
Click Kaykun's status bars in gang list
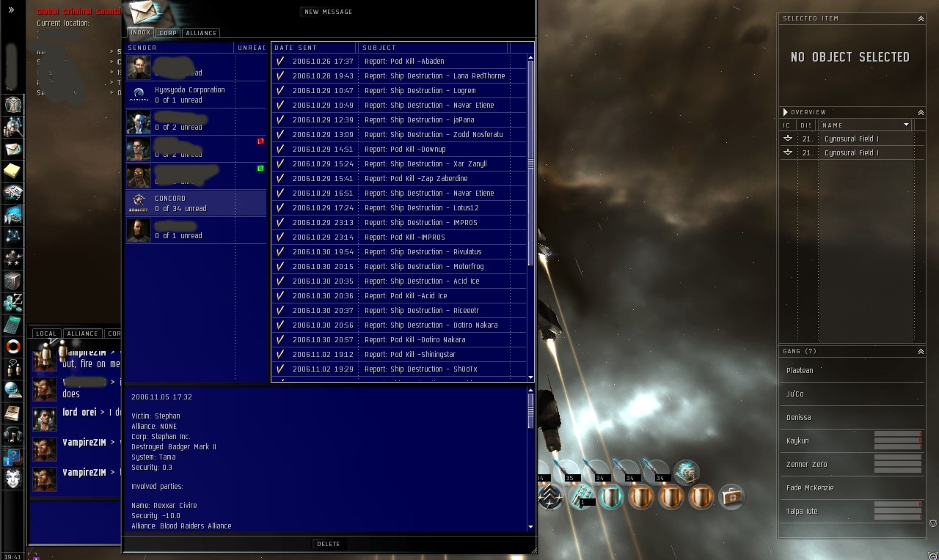(898, 441)
